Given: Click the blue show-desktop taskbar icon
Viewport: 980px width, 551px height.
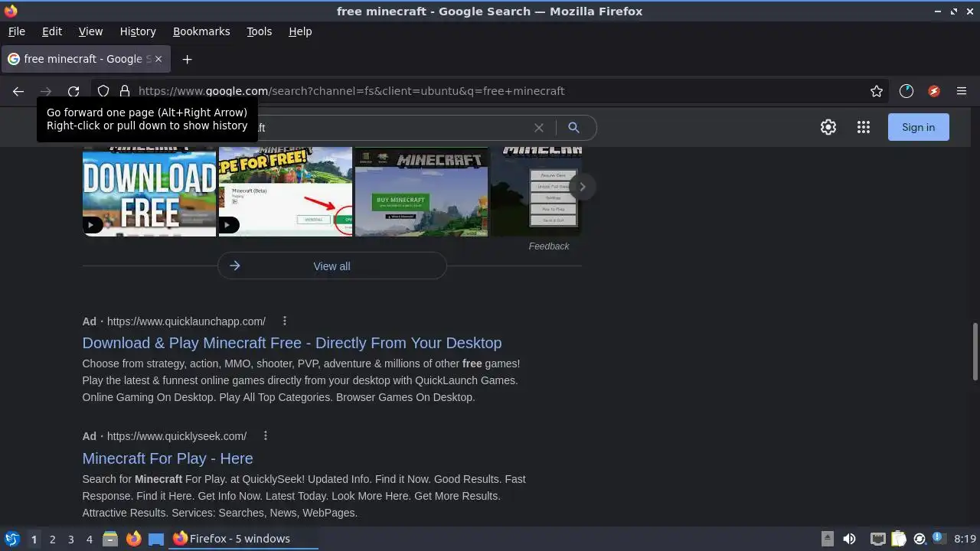Looking at the screenshot, I should point(156,539).
